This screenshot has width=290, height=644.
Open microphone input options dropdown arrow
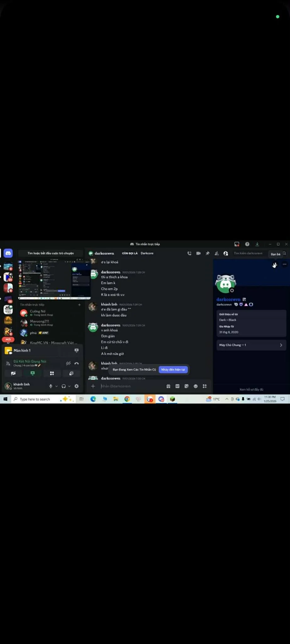pos(57,386)
